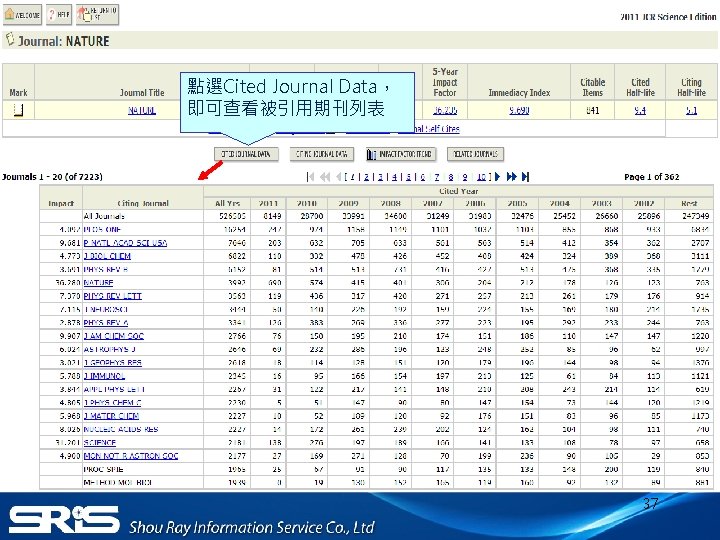Open citing journal J BIOL CHEM
The height and width of the screenshot is (540, 720).
pos(107,256)
